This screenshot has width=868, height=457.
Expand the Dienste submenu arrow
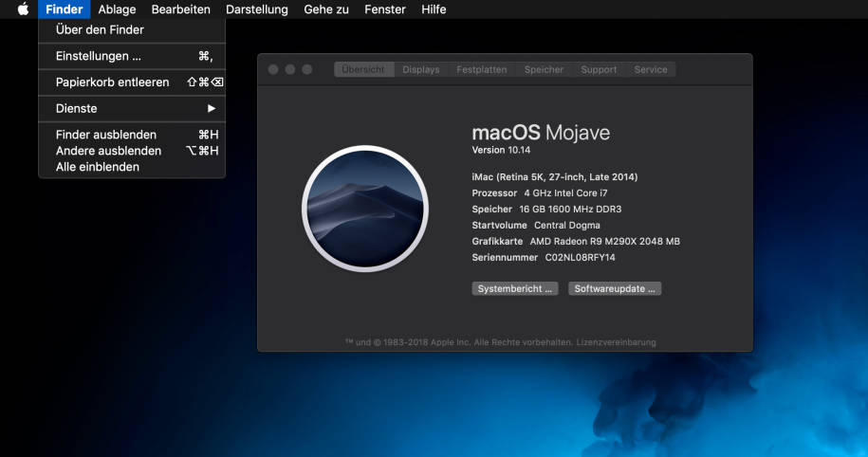tap(212, 108)
